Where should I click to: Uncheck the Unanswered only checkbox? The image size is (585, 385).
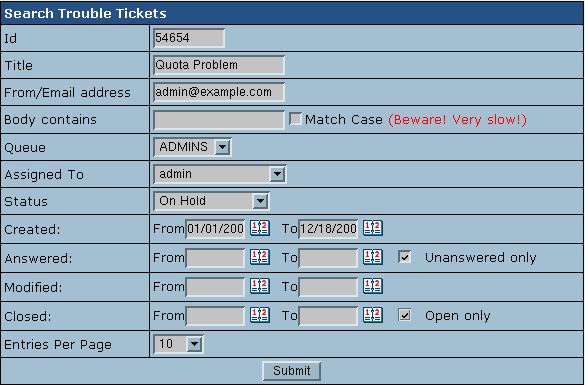(x=404, y=257)
